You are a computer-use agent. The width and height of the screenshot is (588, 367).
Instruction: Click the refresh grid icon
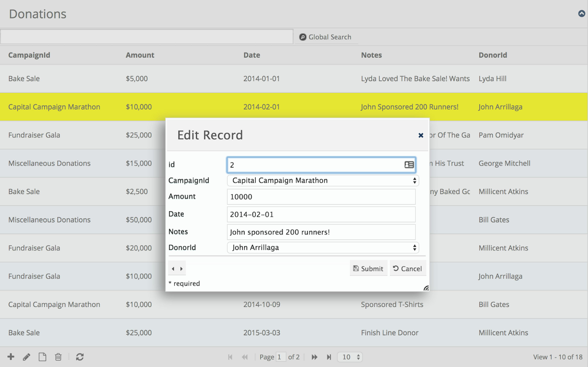point(80,357)
